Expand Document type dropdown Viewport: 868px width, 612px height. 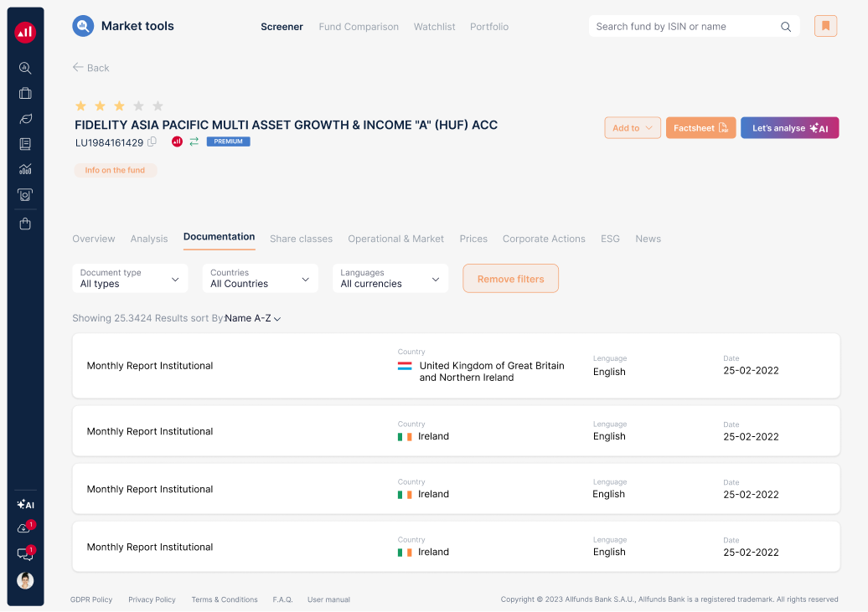coord(130,278)
